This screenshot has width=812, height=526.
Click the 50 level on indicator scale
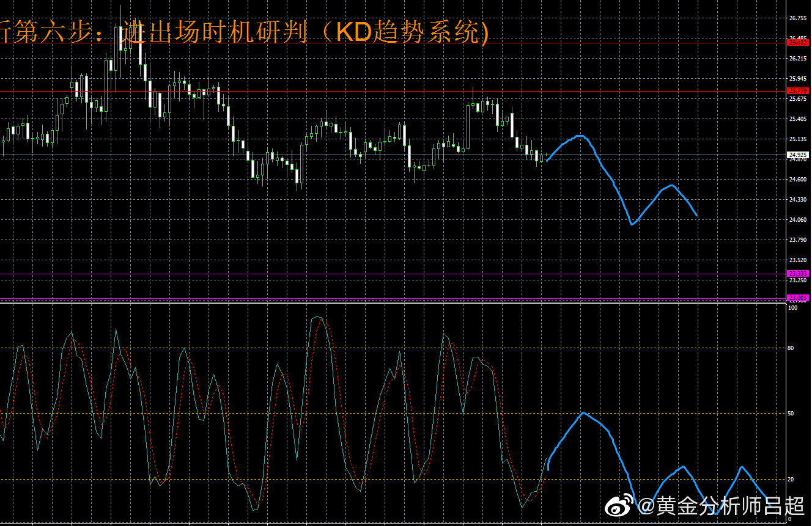point(791,414)
